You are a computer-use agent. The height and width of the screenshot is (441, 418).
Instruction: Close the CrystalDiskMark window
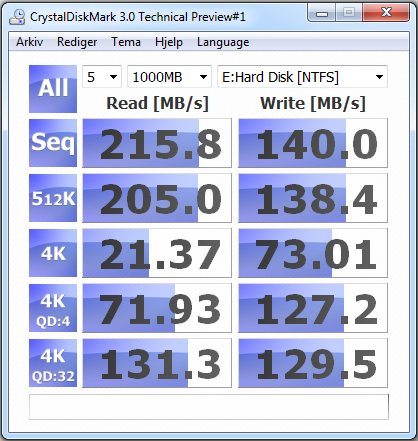pyautogui.click(x=386, y=13)
